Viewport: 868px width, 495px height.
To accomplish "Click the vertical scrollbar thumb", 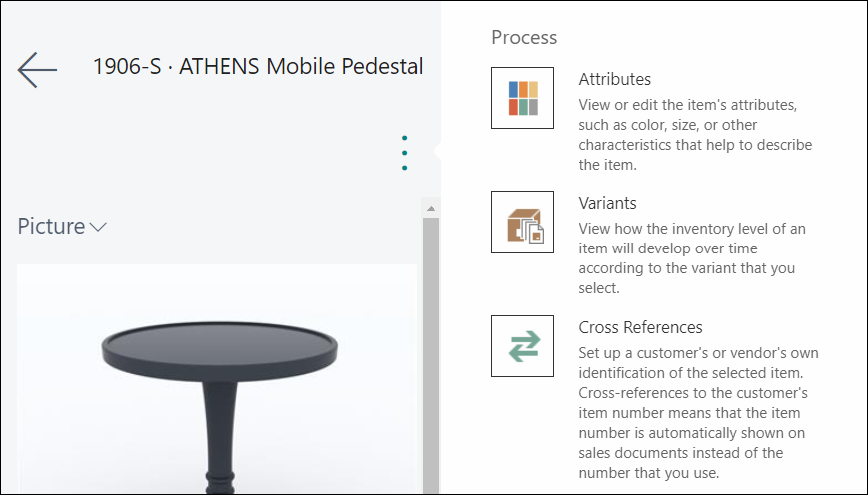I will click(x=431, y=355).
